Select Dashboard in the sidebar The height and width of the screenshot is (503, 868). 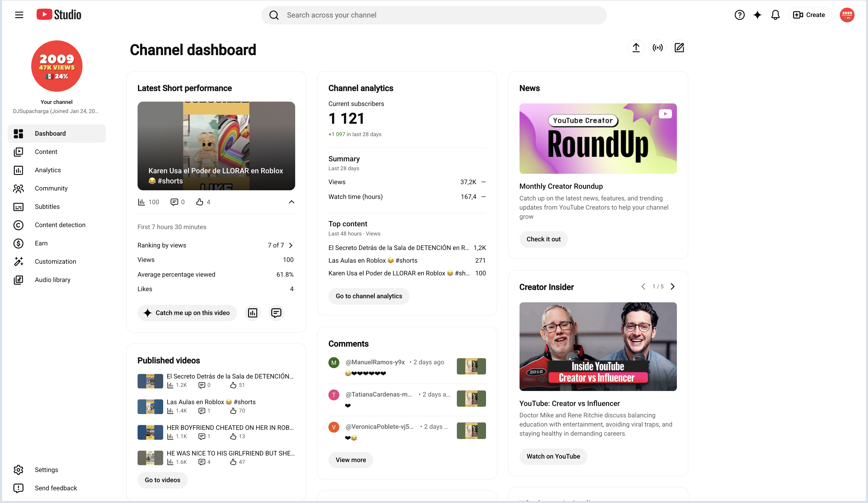click(57, 133)
